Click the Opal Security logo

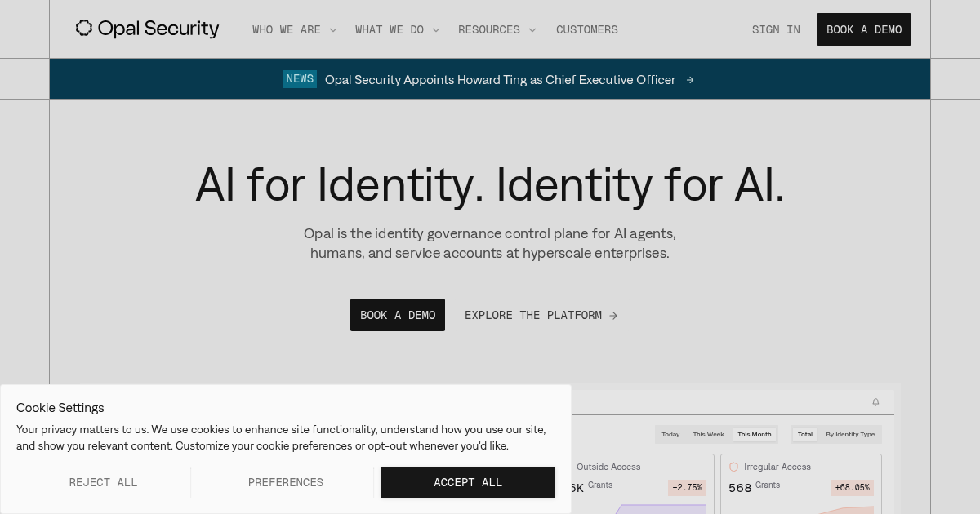[147, 29]
